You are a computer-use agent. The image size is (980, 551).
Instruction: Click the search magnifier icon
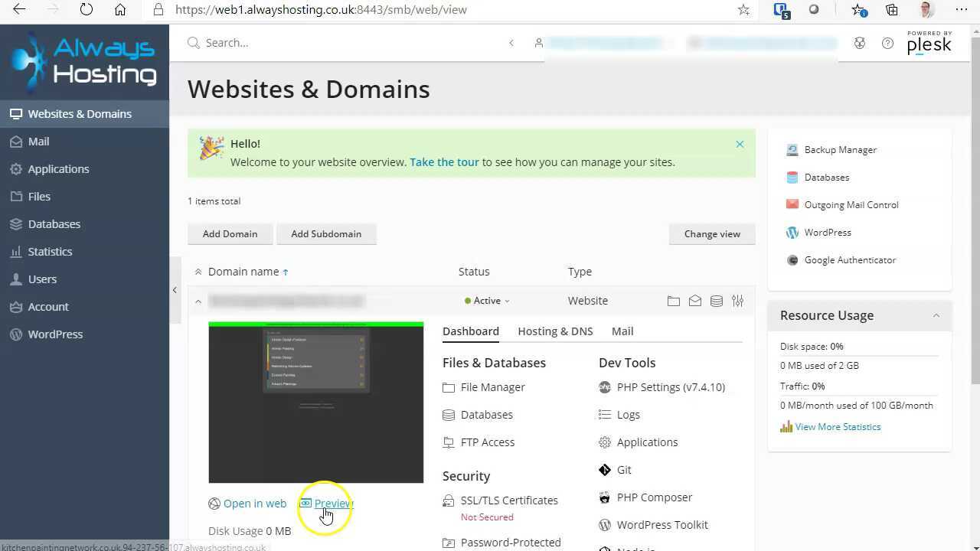194,43
